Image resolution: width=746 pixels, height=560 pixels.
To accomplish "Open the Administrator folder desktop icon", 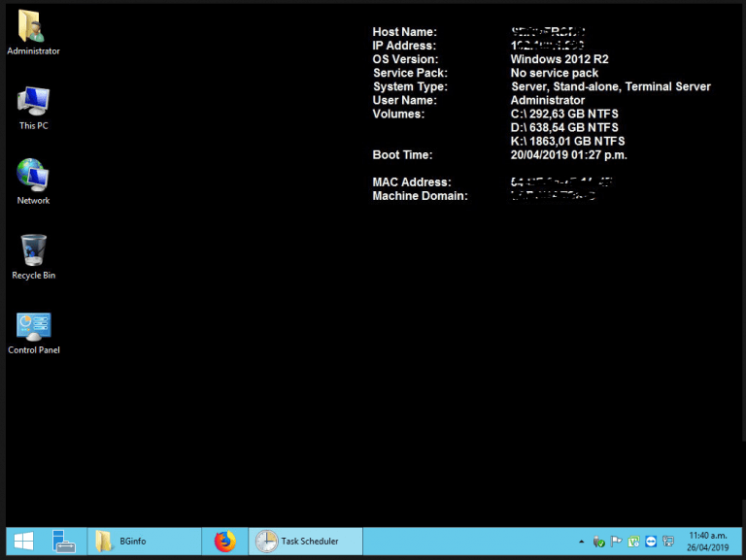I will click(x=32, y=29).
